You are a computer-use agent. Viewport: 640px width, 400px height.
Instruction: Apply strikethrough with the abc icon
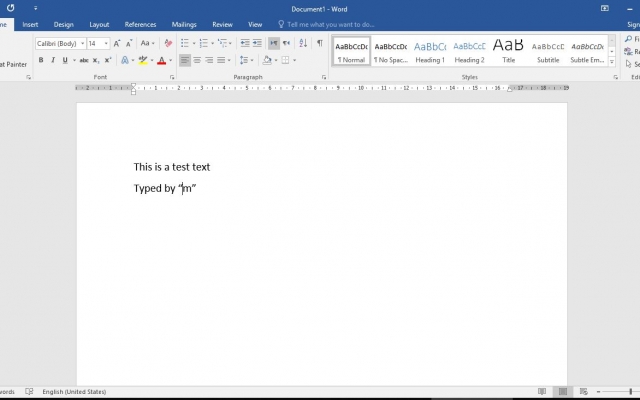click(84, 60)
